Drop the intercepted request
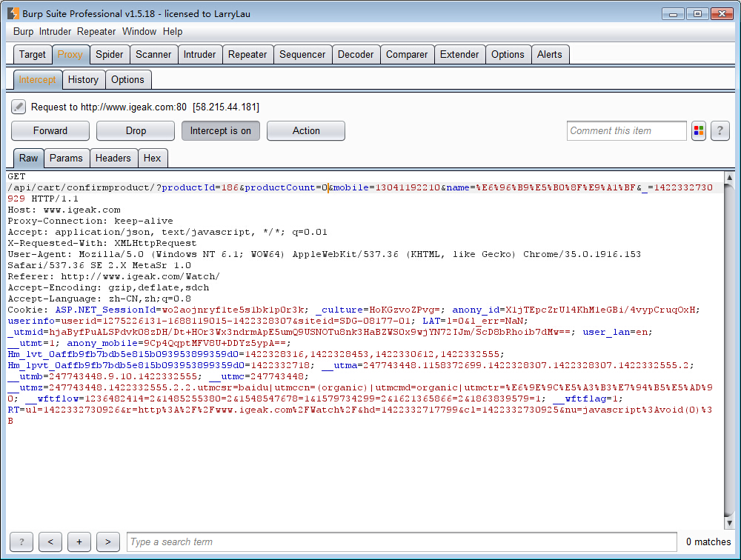This screenshot has width=741, height=560. (x=136, y=131)
